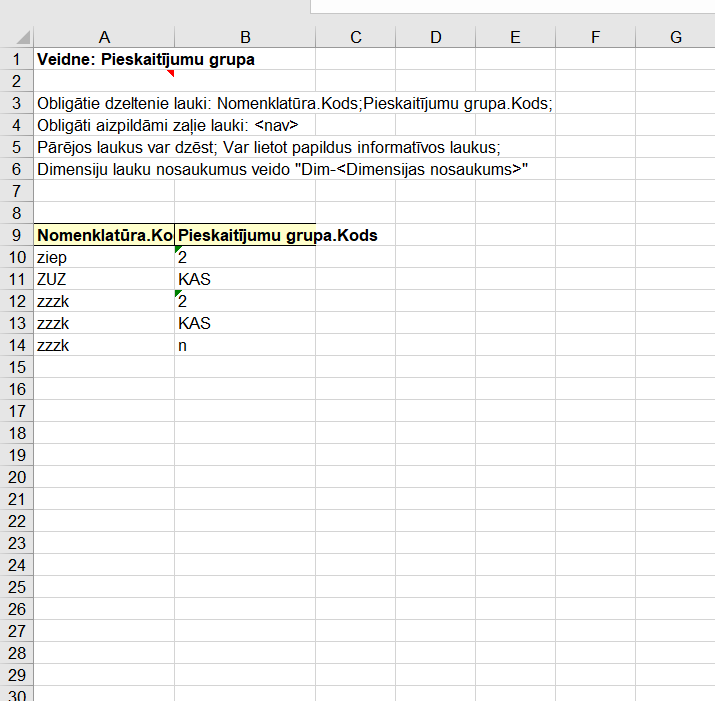715x701 pixels.
Task: Select column A header
Action: 104,37
